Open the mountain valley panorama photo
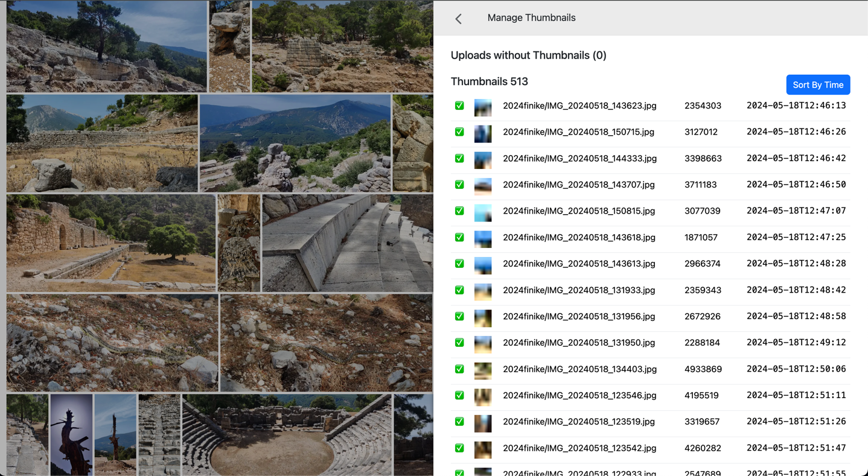The height and width of the screenshot is (476, 868). tap(295, 143)
